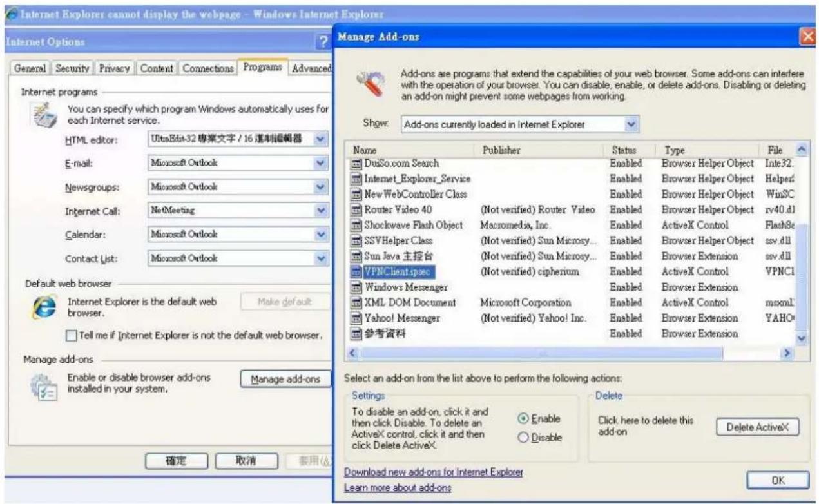Switch to the Connections tab
This screenshot has height=504, width=819.
coord(207,70)
